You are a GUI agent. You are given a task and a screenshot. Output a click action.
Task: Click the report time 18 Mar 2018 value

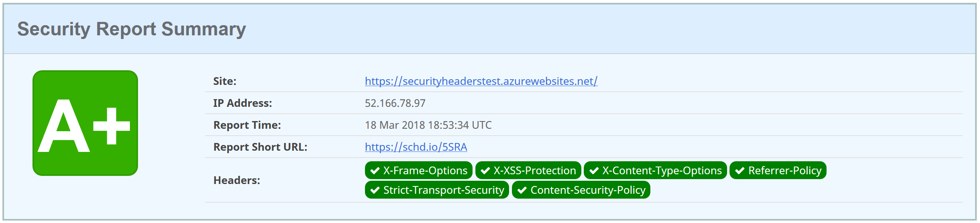coord(428,125)
